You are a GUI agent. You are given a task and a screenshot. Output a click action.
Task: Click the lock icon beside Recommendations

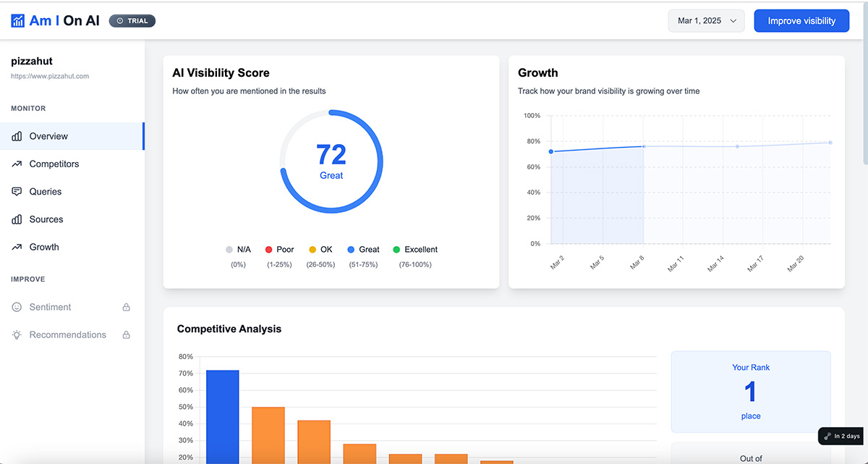point(127,334)
